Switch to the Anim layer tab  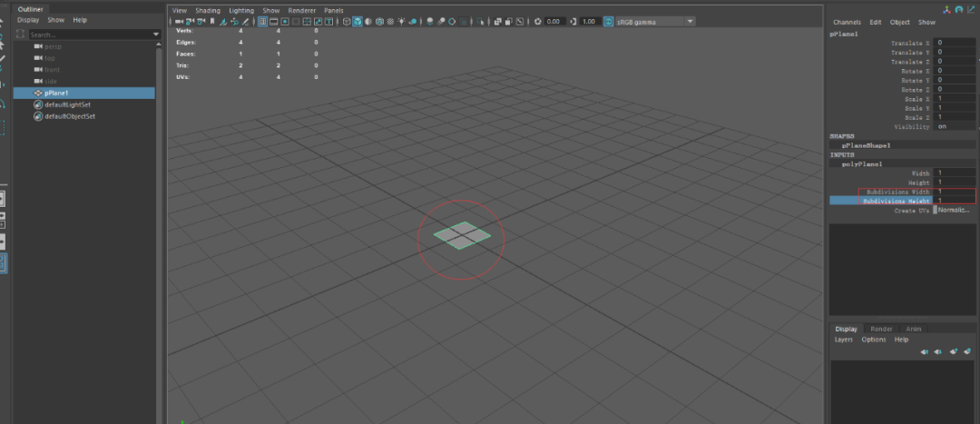pos(914,329)
